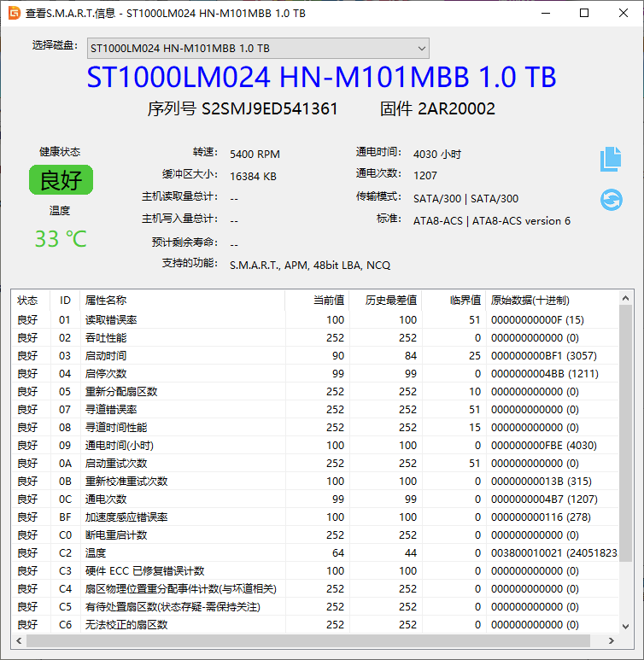
Task: Select the 启动重试次数 row
Action: [315, 463]
